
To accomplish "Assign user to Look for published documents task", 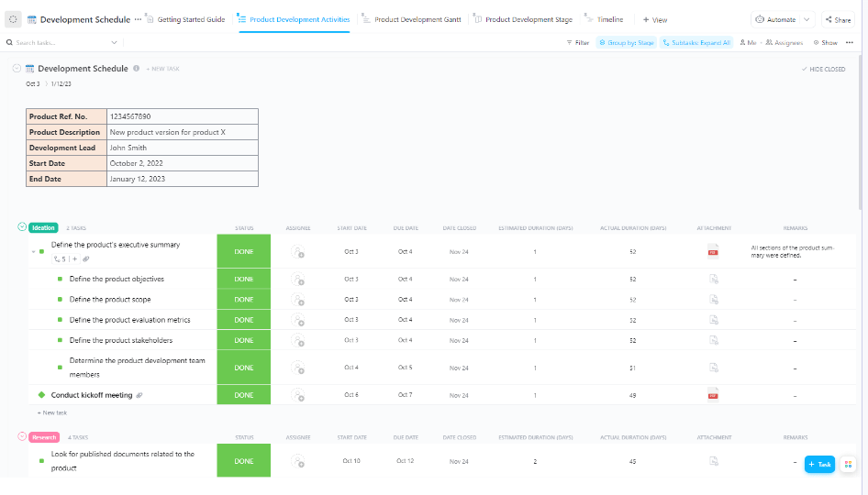I will pos(298,461).
